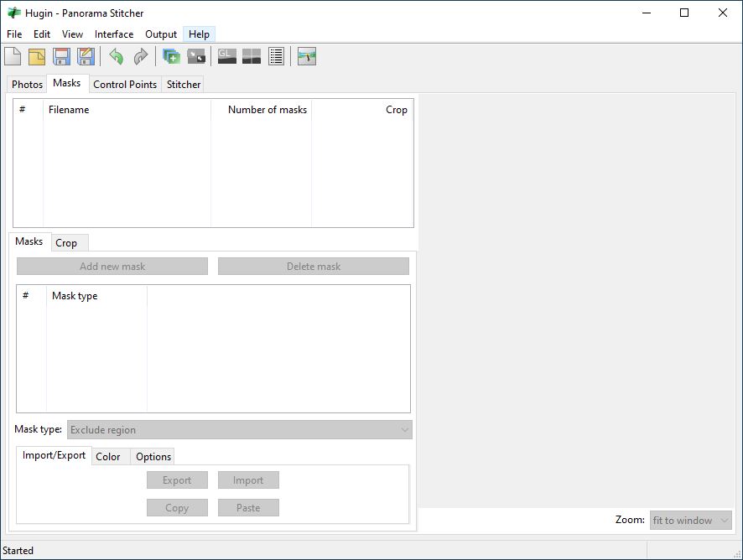The image size is (743, 560).
Task: Open a project using the yellow folder icon
Action: click(x=37, y=56)
